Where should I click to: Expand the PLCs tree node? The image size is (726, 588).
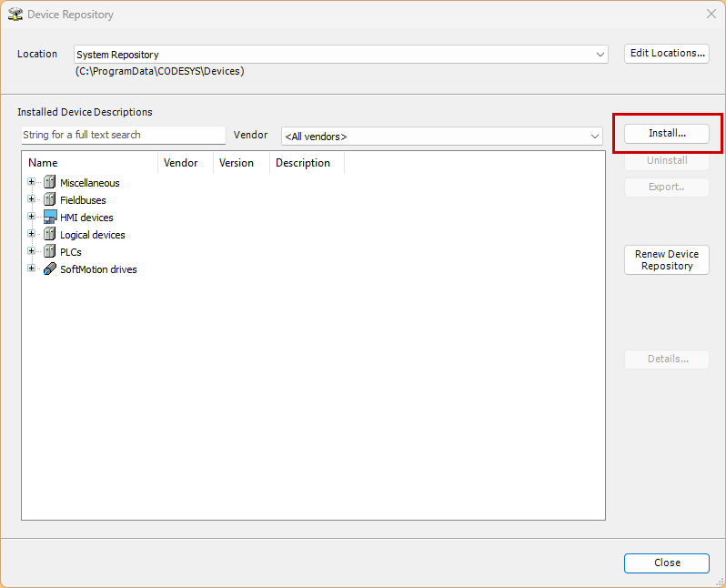(x=32, y=252)
